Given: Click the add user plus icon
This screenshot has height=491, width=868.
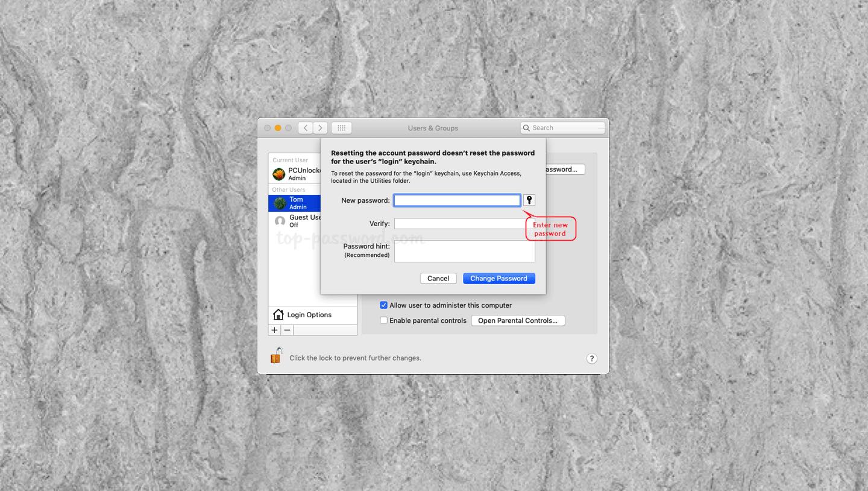Looking at the screenshot, I should [274, 330].
